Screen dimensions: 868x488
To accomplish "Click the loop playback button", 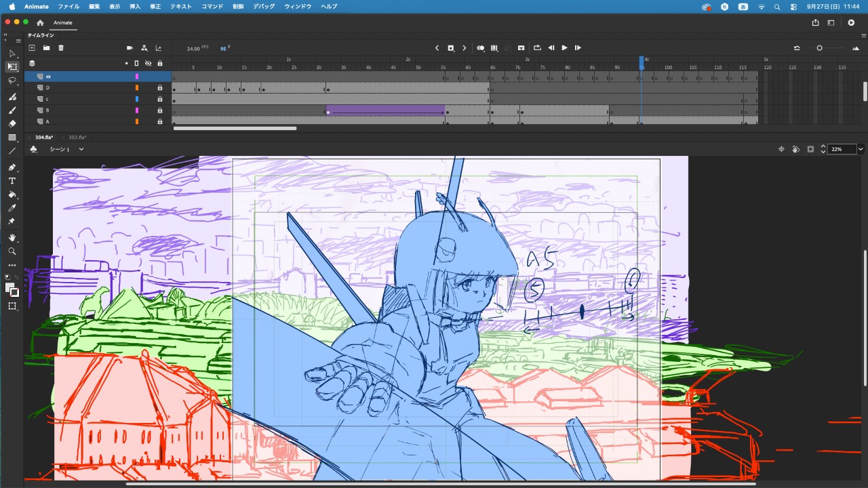I will pyautogui.click(x=537, y=48).
